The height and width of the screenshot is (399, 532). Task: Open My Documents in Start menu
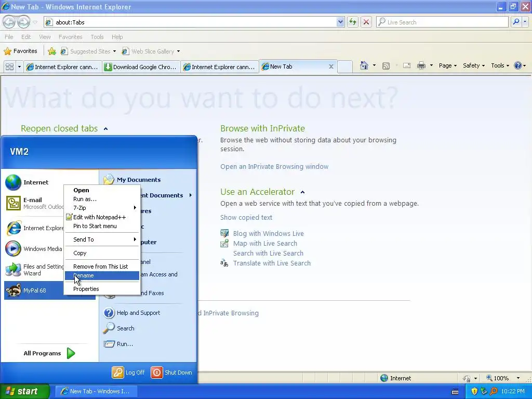click(138, 179)
